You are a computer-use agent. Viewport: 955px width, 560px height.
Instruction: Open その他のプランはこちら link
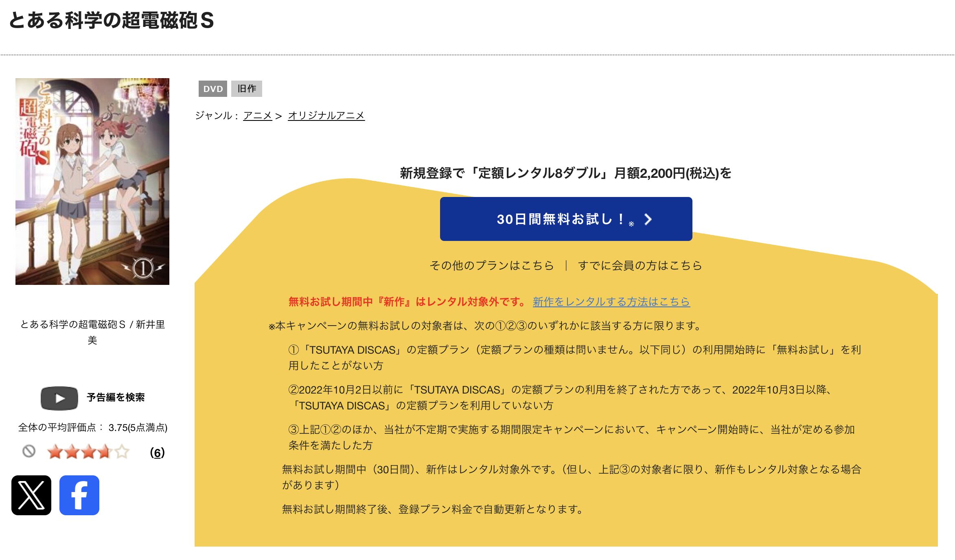492,265
